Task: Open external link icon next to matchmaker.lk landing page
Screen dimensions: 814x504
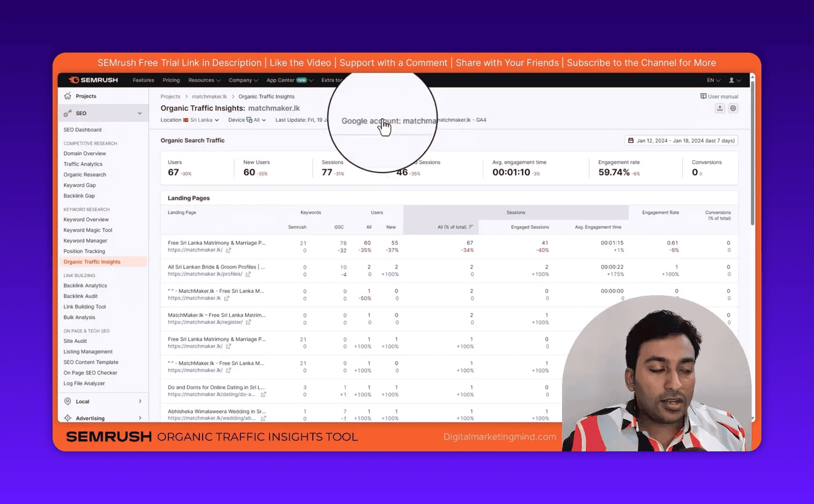Action: pyautogui.click(x=228, y=250)
